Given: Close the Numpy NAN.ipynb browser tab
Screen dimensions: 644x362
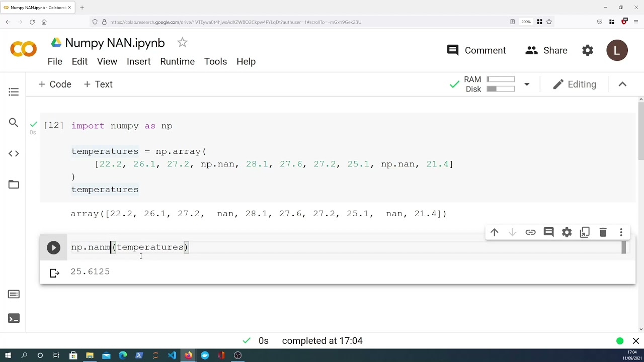Looking at the screenshot, I should point(69,8).
